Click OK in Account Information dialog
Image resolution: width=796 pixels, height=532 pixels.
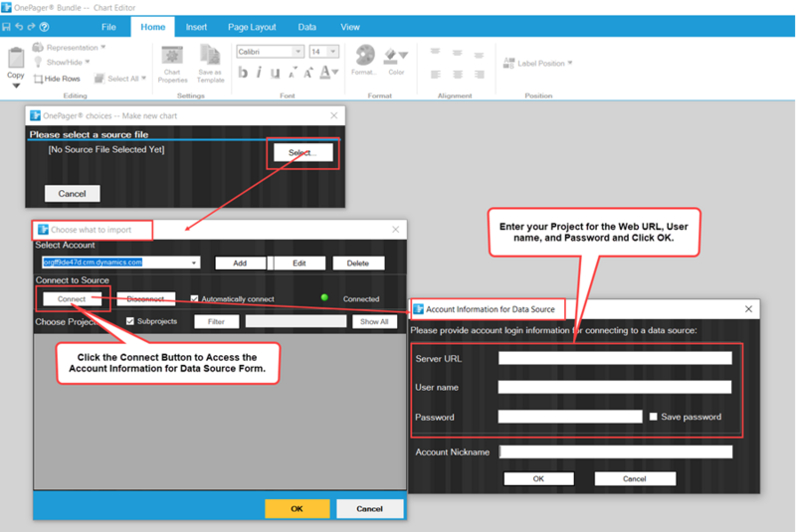tap(538, 478)
